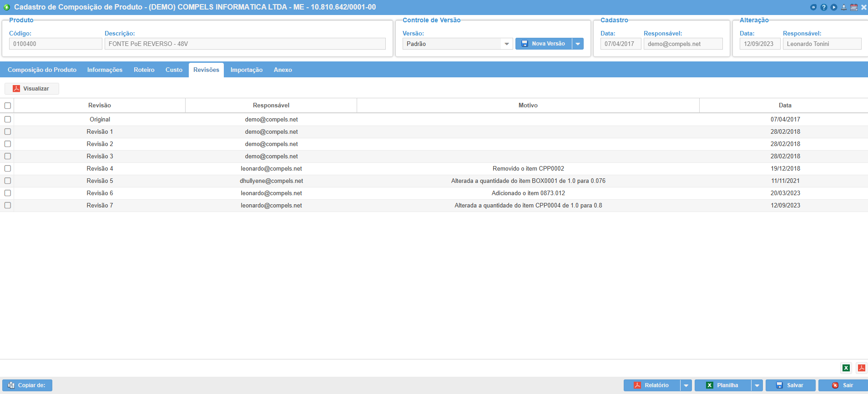Switch to the Informações tab
Image resolution: width=868 pixels, height=394 pixels.
[x=105, y=70]
